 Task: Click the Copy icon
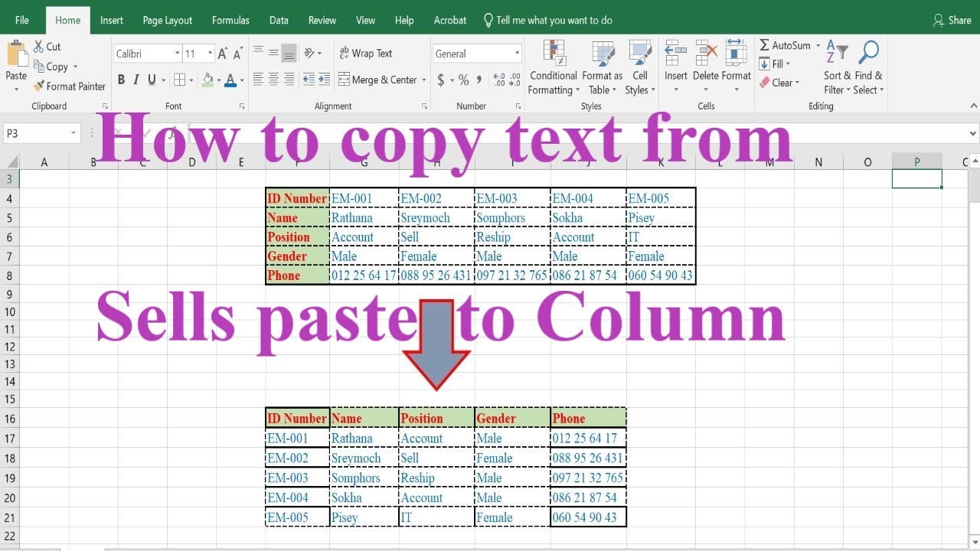tap(39, 67)
